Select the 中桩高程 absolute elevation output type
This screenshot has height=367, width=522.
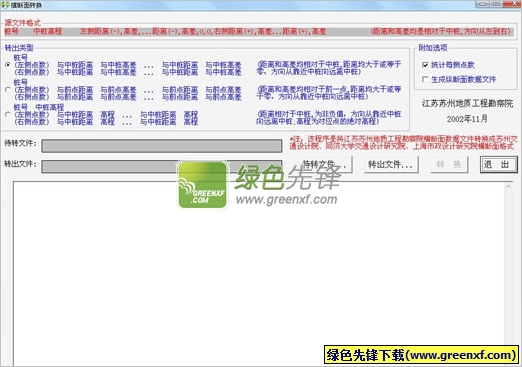point(8,114)
